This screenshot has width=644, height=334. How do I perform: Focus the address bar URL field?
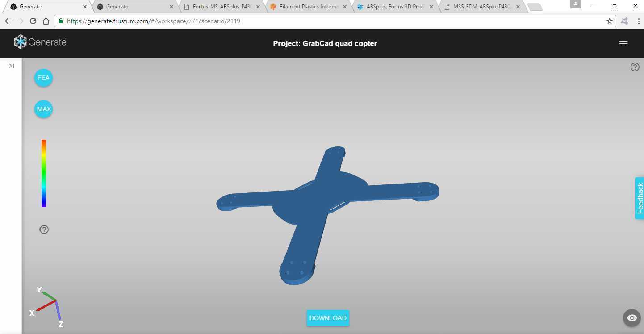pos(335,21)
